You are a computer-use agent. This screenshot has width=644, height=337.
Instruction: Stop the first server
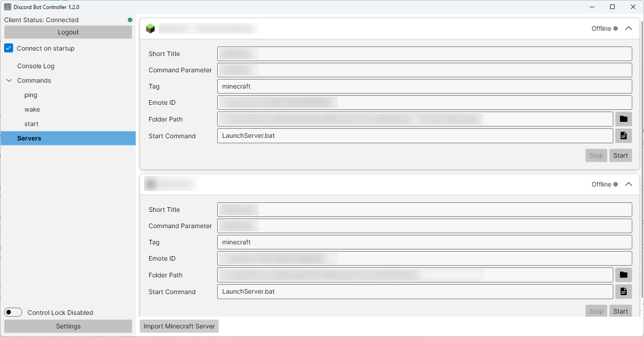pyautogui.click(x=596, y=155)
